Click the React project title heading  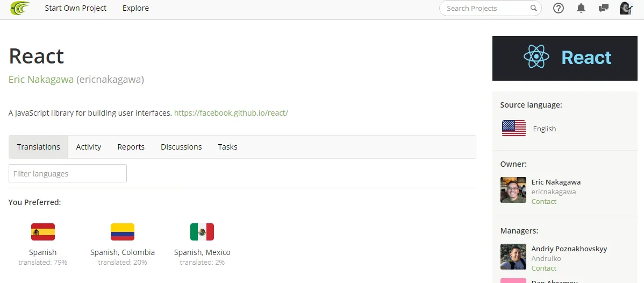[37, 56]
